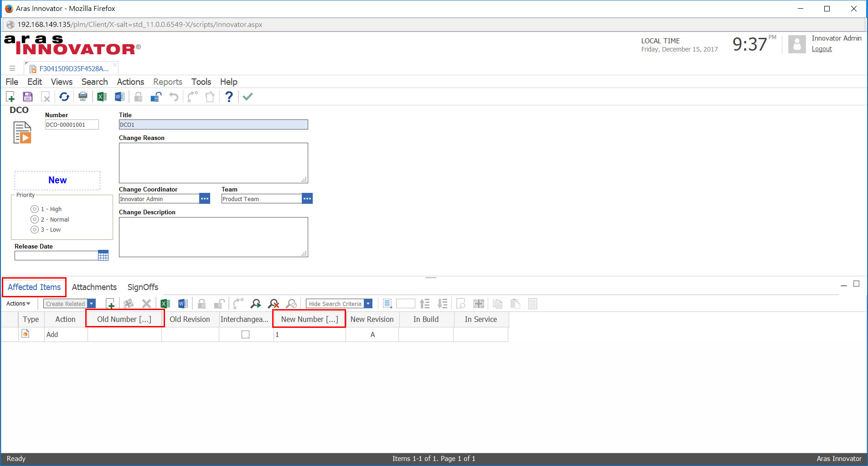Click the sort ascending rows icon

coord(425,304)
